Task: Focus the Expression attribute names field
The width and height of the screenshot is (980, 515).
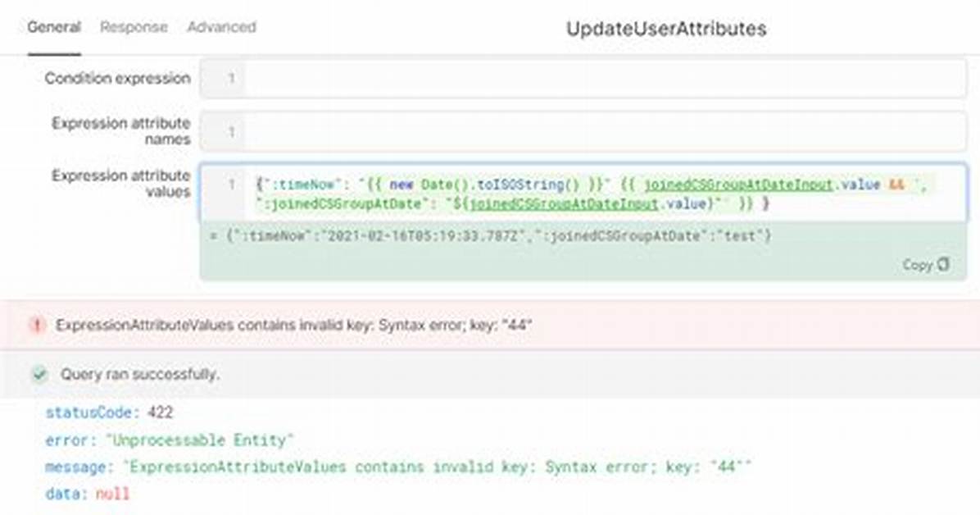Action: coord(583,131)
